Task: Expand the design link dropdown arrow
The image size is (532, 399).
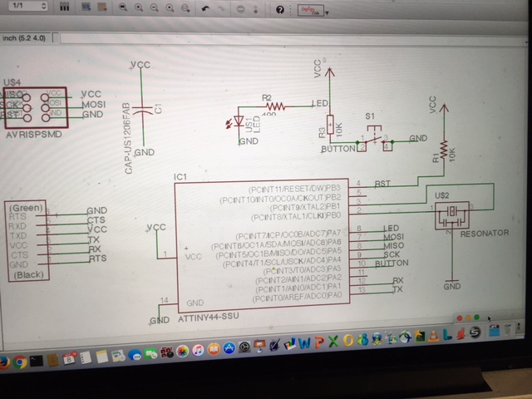Action: click(x=327, y=13)
